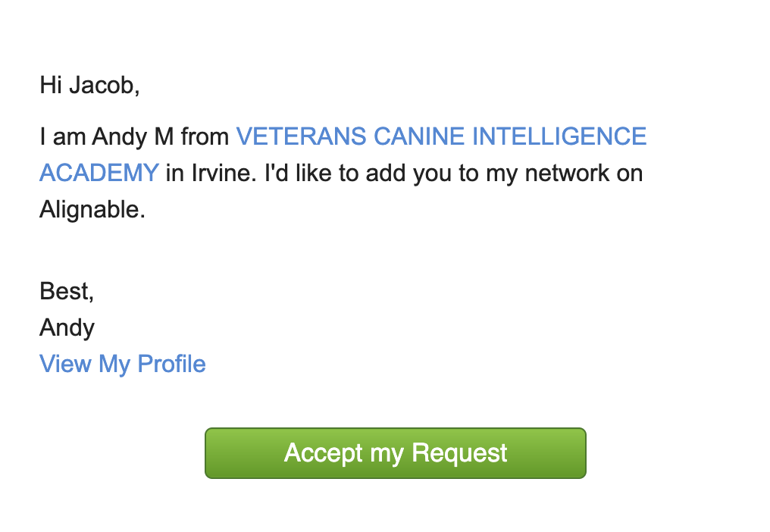Click the Hi Jacob greeting text
The width and height of the screenshot is (770, 532).
point(89,86)
